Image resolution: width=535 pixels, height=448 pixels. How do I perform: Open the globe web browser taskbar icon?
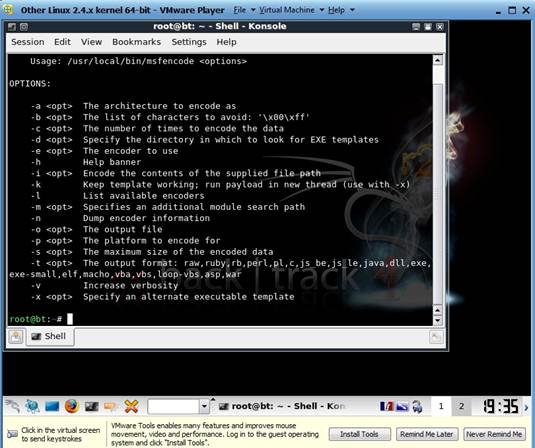[32, 406]
